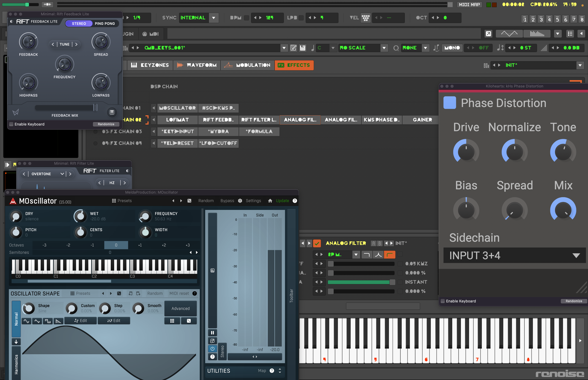Toggle Enable Keyboard in Rift Feedback window
588x380 pixels.
pyautogui.click(x=11, y=124)
